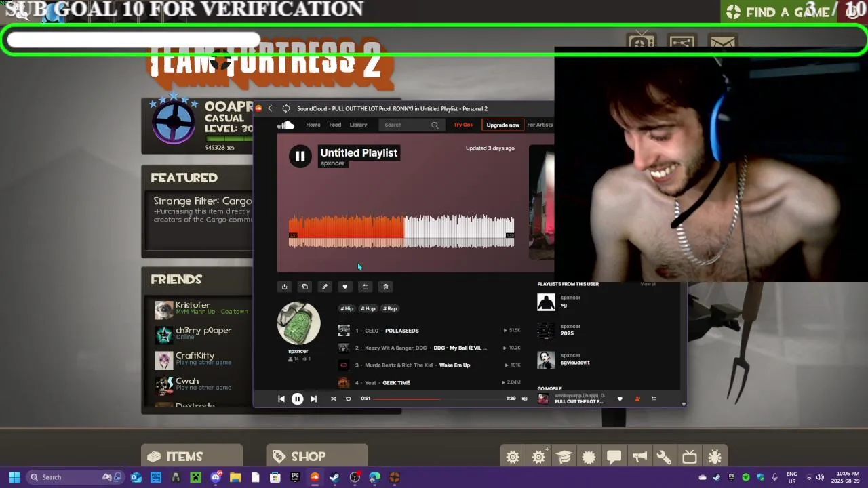The height and width of the screenshot is (488, 868).
Task: Open the TF2 speech bubble icon
Action: pos(614,457)
